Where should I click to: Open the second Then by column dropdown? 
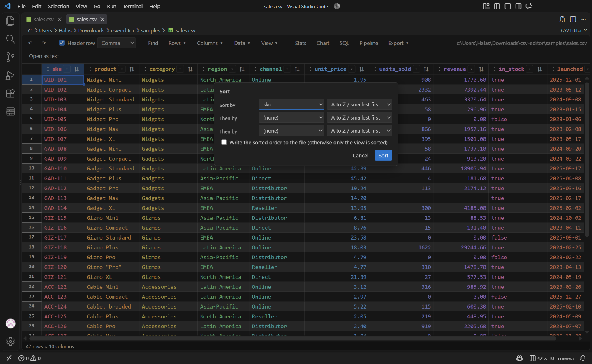(x=291, y=131)
